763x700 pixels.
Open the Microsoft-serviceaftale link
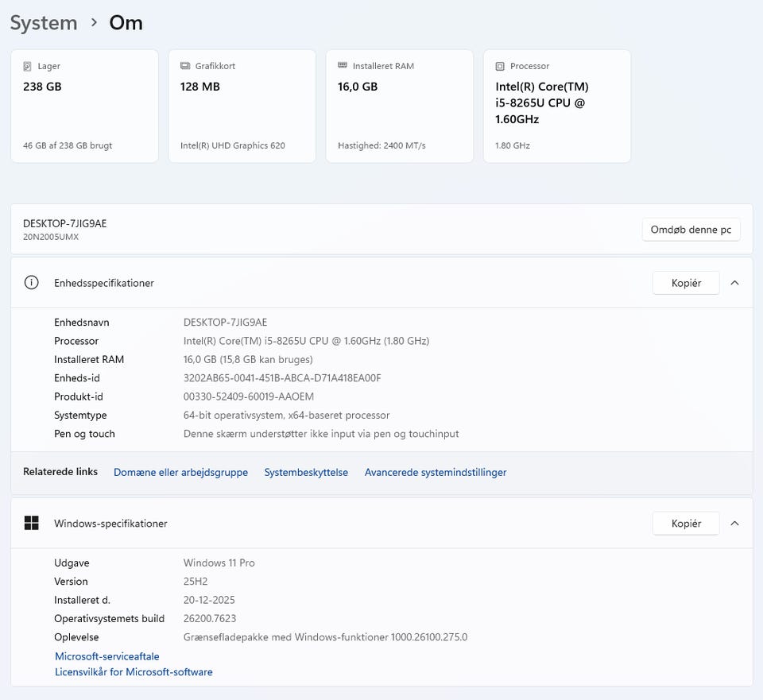[107, 656]
